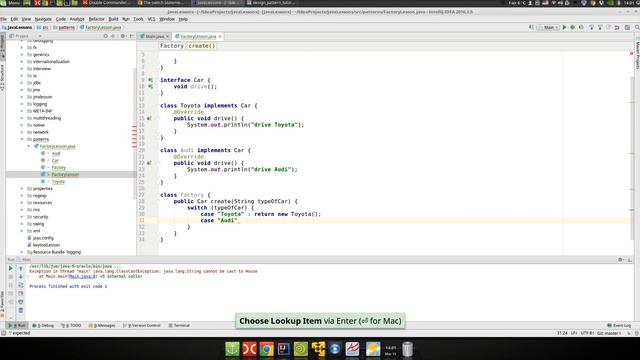Screen dimensions: 640x360
Task: Expand the swing folder
Action: pyautogui.click(x=22, y=224)
